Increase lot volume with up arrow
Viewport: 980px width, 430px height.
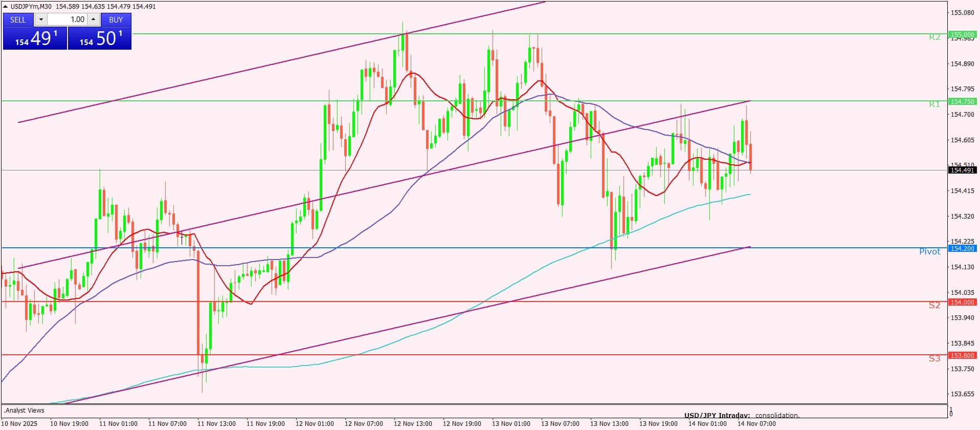[93, 19]
